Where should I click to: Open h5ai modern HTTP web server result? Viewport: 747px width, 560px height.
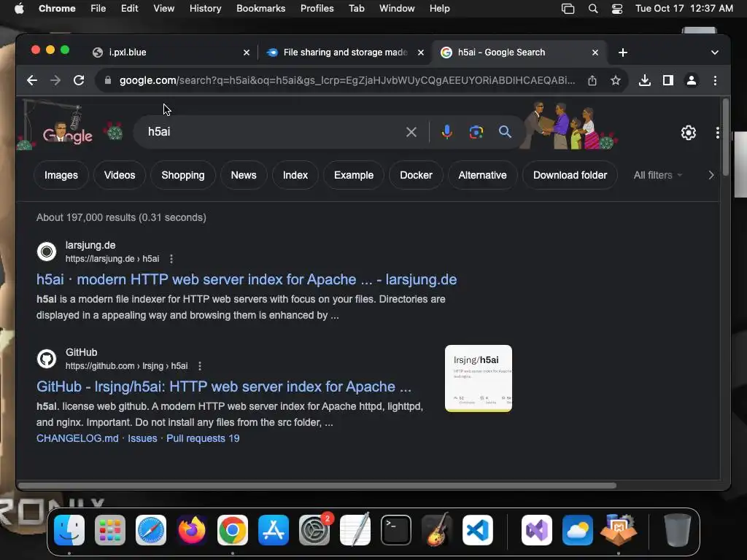247,279
